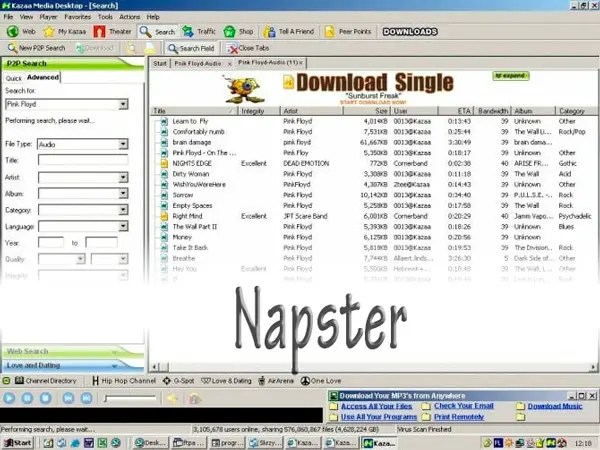Sort results by Size column
Screen dimensions: 600x450
click(x=367, y=111)
